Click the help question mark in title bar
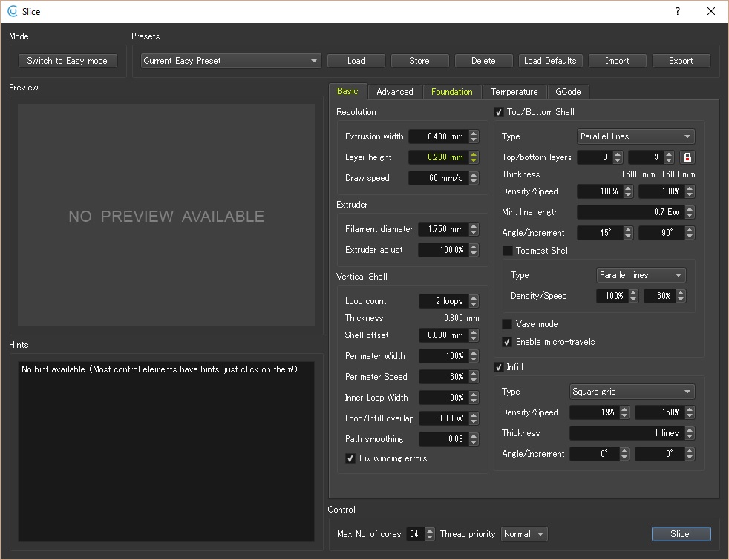 coord(678,11)
